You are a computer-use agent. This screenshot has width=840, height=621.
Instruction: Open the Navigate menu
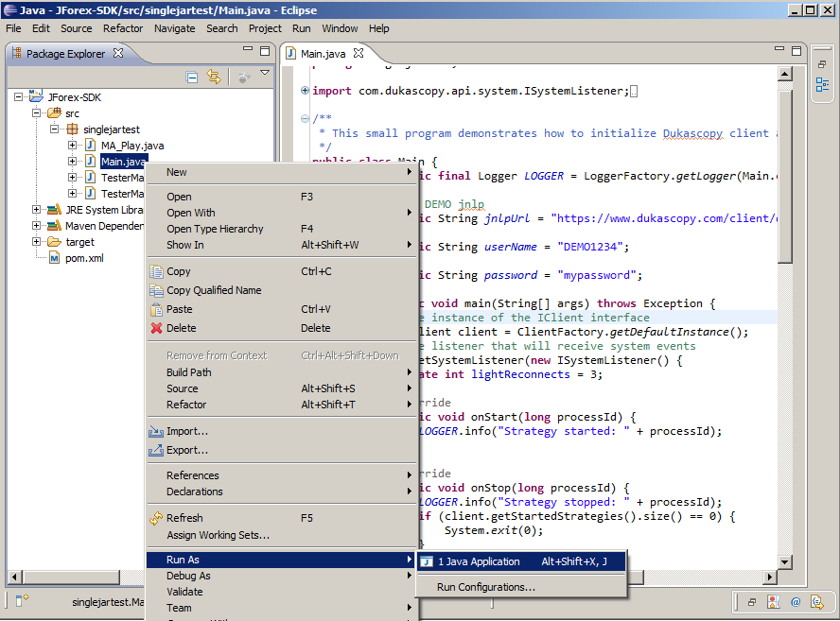pyautogui.click(x=175, y=28)
